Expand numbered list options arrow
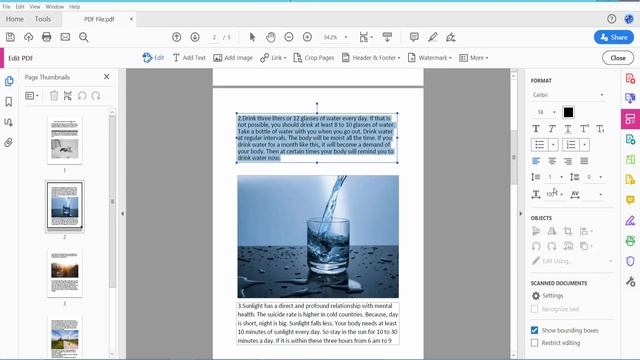This screenshot has height=360, width=640. coord(584,145)
